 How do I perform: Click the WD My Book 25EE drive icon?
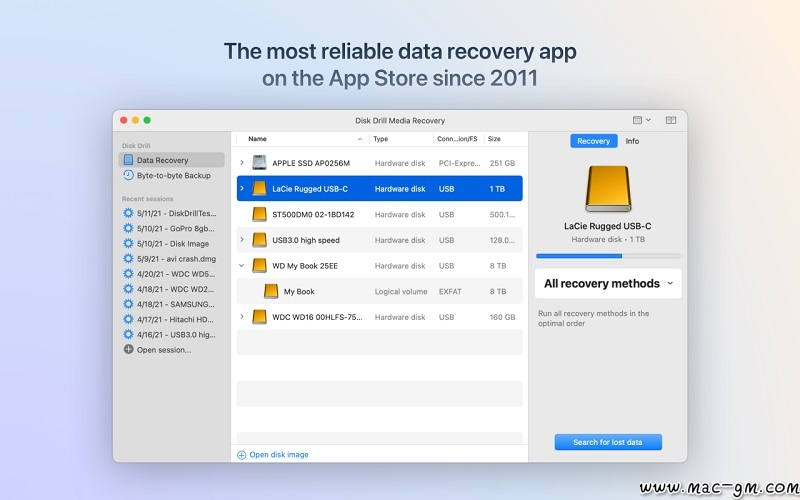259,265
